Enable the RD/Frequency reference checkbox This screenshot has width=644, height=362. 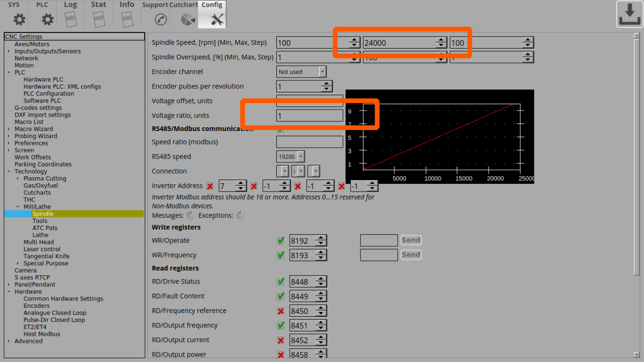tap(281, 311)
